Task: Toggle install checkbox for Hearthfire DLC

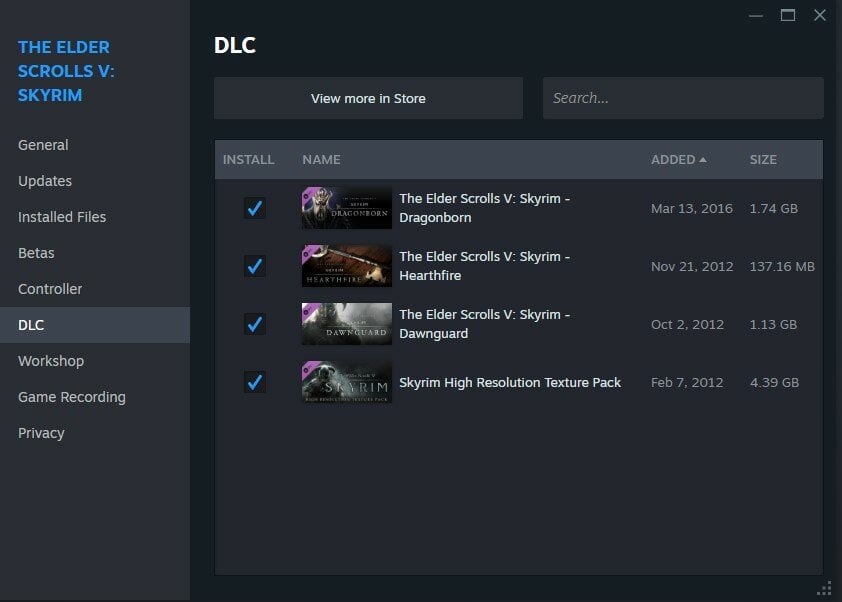Action: pyautogui.click(x=255, y=266)
